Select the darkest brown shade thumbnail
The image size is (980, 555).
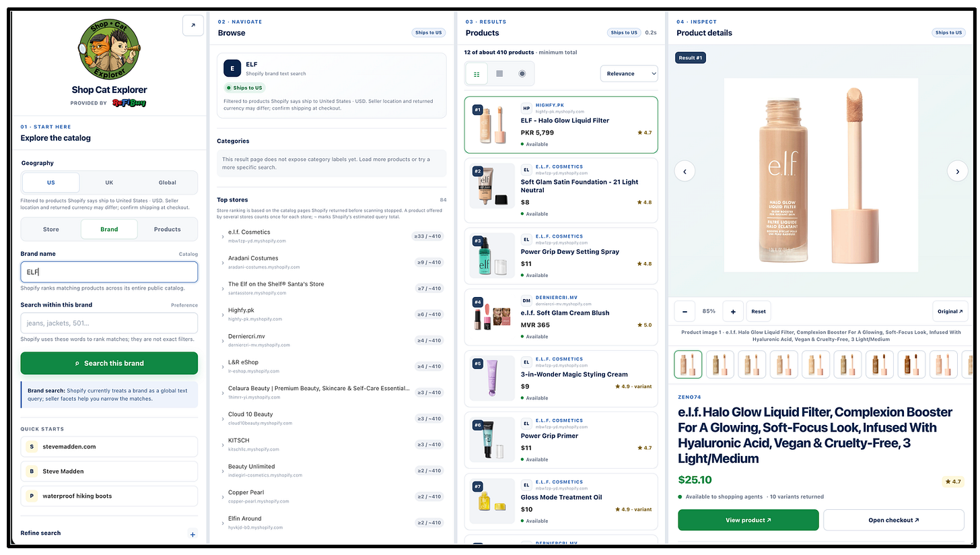coord(910,364)
